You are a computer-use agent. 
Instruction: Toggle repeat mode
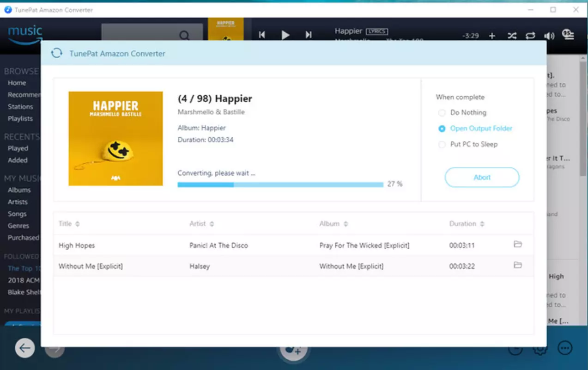tap(530, 36)
